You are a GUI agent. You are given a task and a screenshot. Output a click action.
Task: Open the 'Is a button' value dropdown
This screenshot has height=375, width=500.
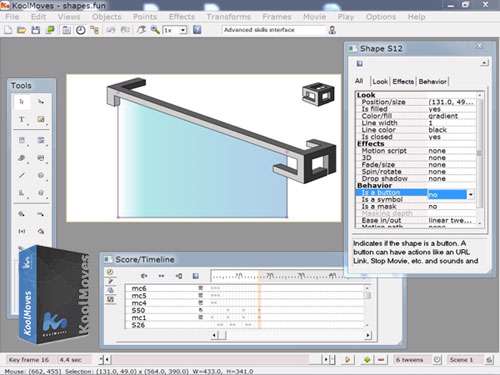(x=470, y=195)
